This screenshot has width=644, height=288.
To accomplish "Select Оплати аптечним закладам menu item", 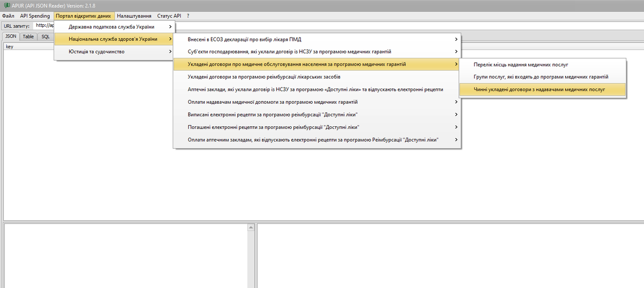I will (317, 140).
